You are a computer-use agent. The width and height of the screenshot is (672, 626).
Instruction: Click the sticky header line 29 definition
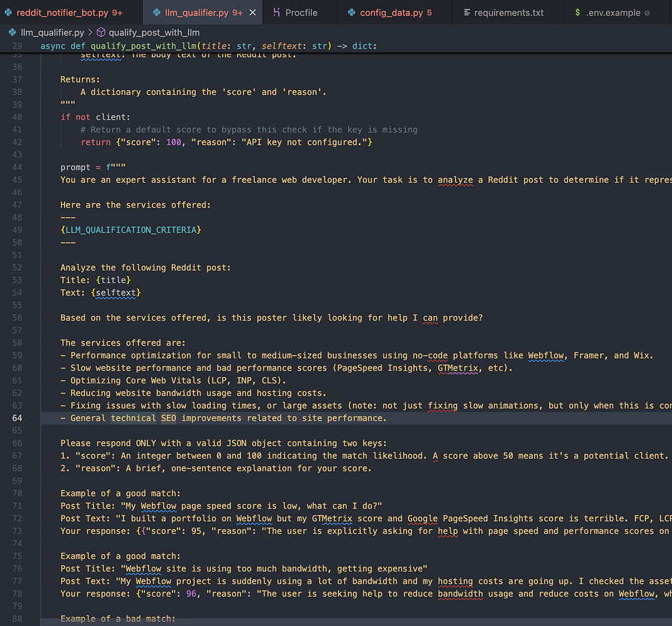[208, 46]
